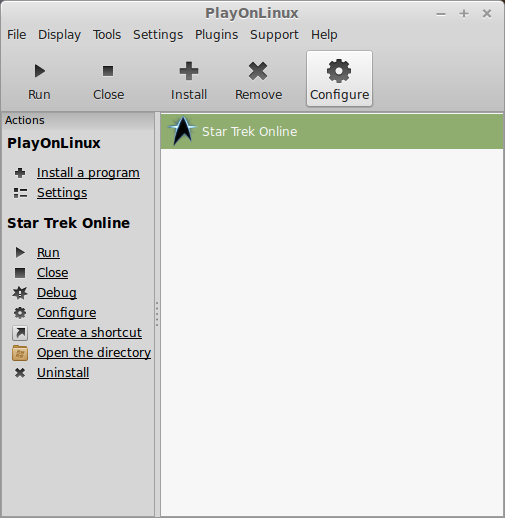505x518 pixels.
Task: Open the sidebar Settings link
Action: click(62, 193)
